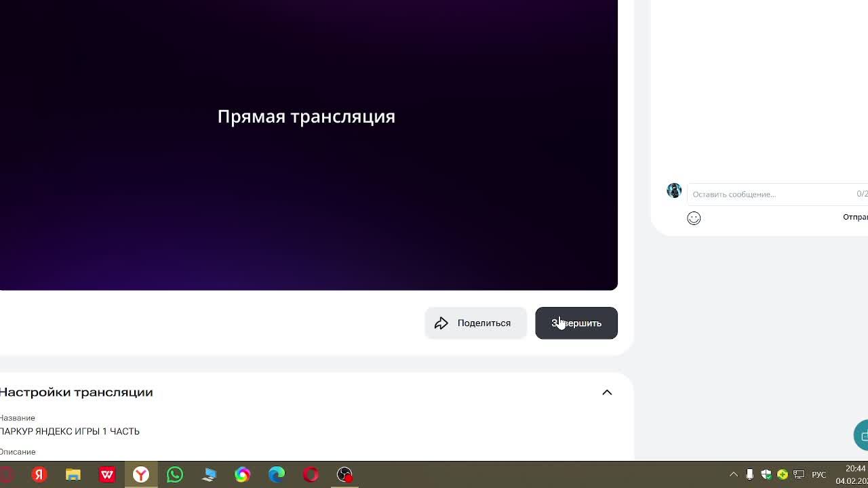
Task: Click the user avatar beside chat input
Action: pos(674,190)
